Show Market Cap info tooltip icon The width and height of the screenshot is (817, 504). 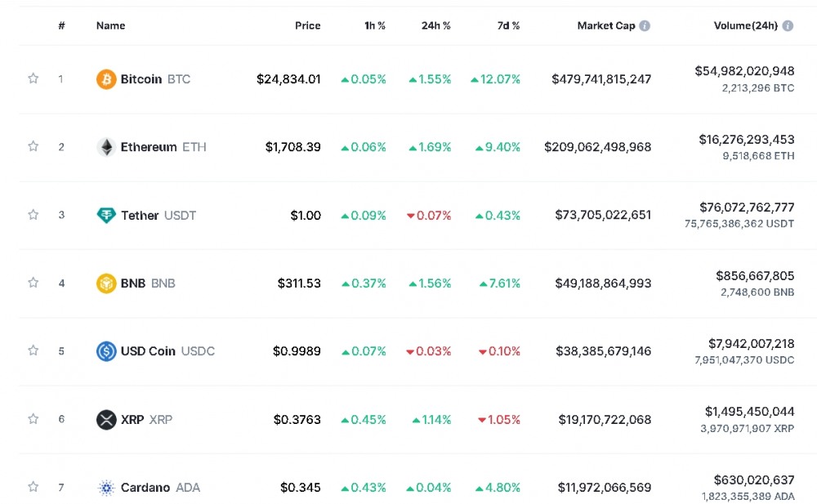[x=645, y=25]
